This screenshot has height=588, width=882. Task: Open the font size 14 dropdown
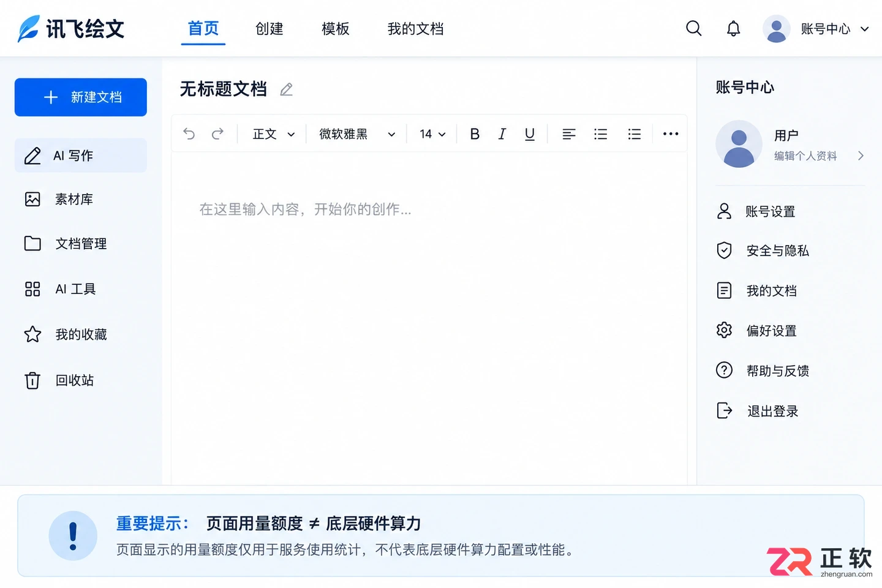[432, 134]
